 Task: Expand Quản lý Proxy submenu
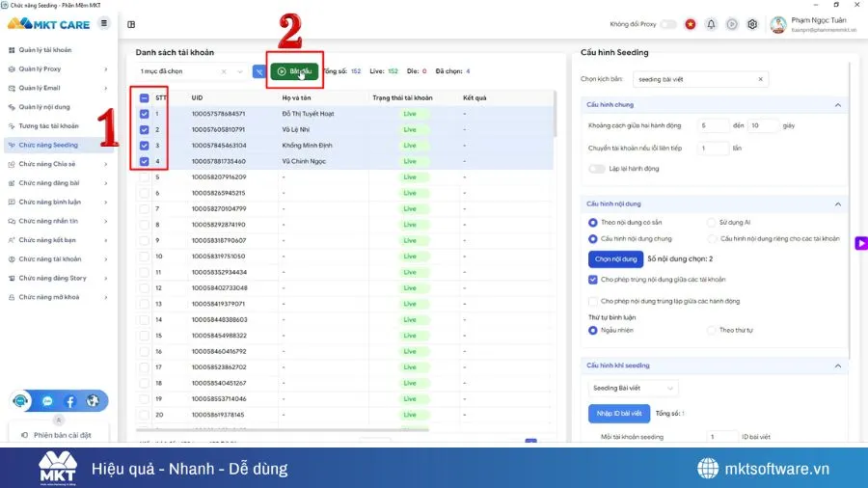106,69
